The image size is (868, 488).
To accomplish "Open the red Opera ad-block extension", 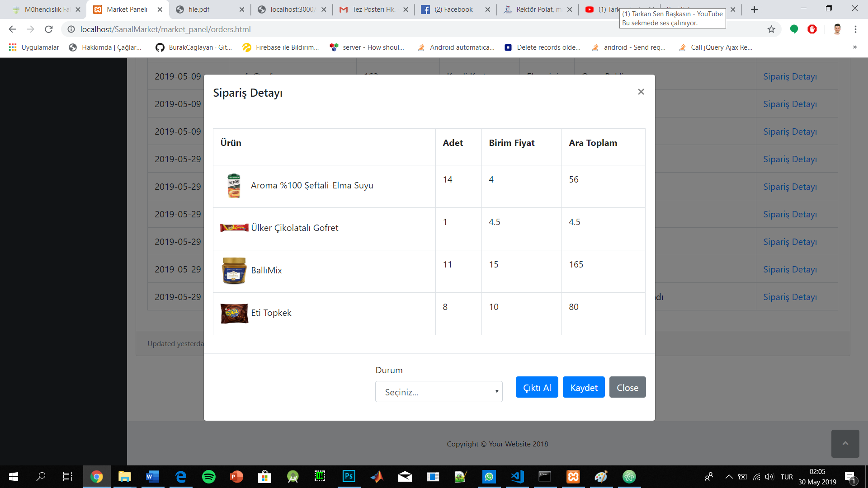I will coord(812,29).
